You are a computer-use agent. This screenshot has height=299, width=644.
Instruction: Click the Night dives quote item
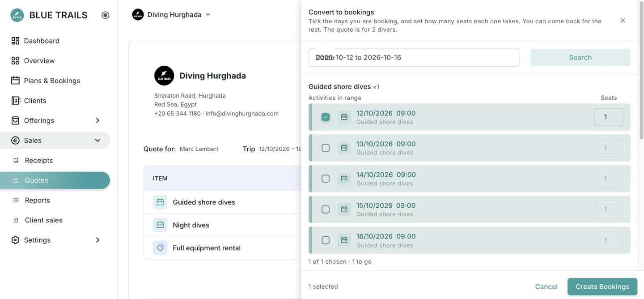[191, 225]
